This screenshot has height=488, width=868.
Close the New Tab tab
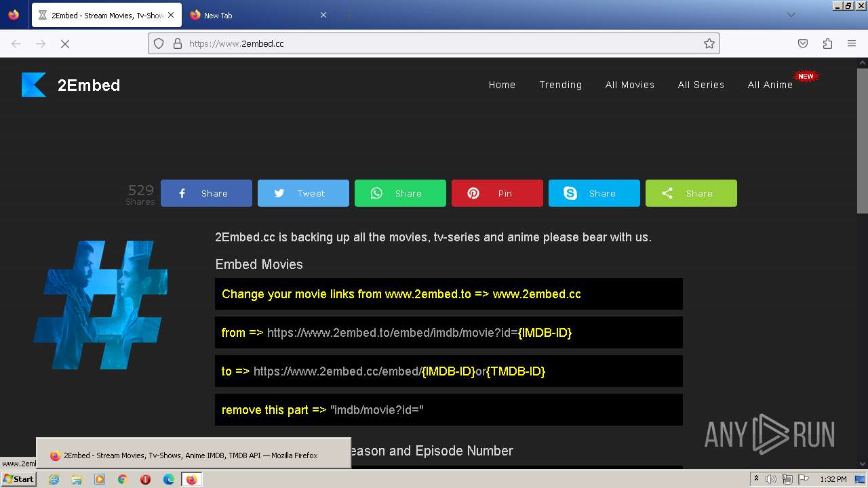coord(323,15)
